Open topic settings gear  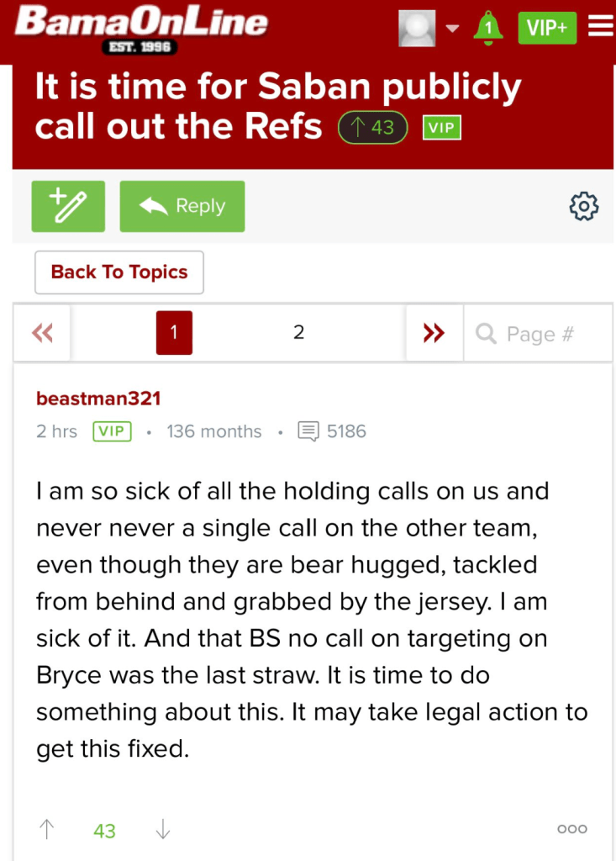(584, 206)
